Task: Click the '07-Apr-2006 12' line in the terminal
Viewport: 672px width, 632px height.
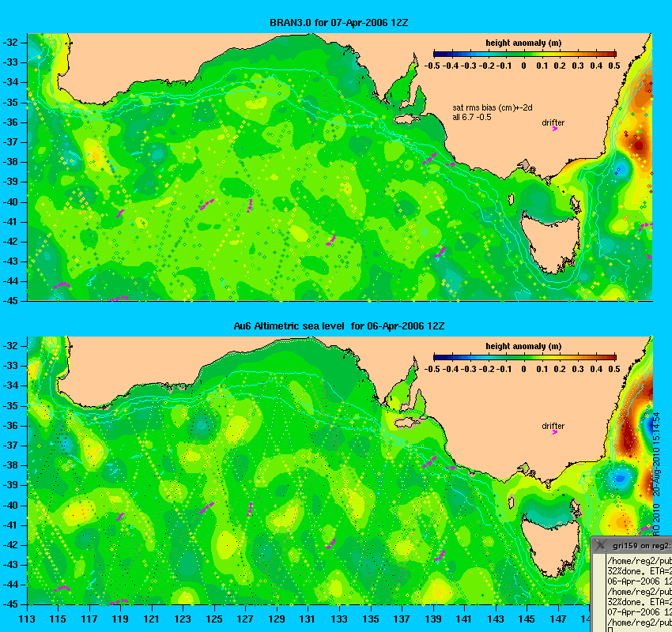Action: pos(640,612)
